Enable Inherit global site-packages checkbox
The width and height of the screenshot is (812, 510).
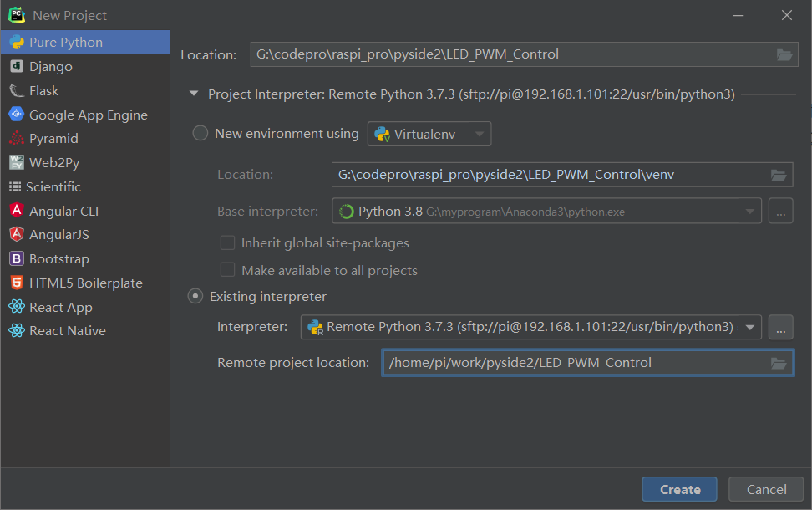pyautogui.click(x=227, y=242)
